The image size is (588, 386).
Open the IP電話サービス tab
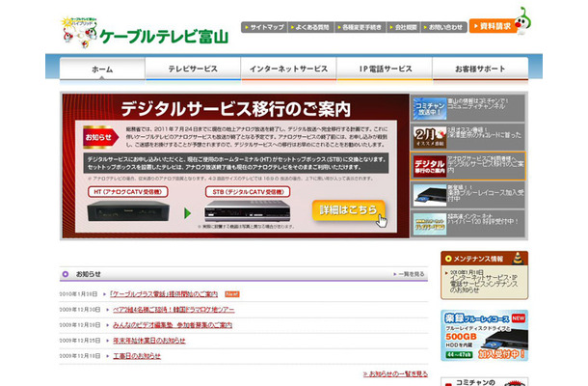[x=385, y=69]
